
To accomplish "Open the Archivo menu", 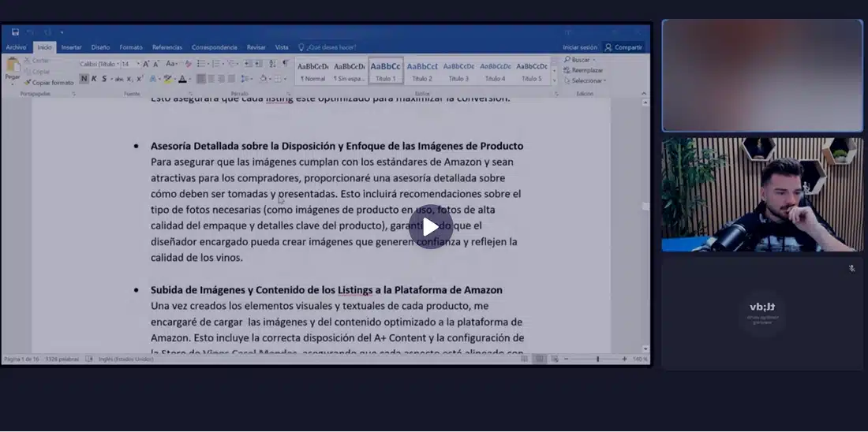I will click(x=16, y=47).
